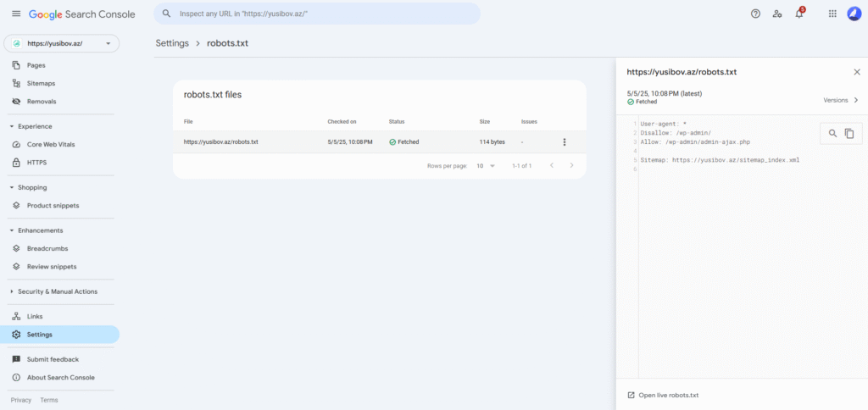Search within robots.txt content icon
This screenshot has height=410, width=868.
pos(832,133)
